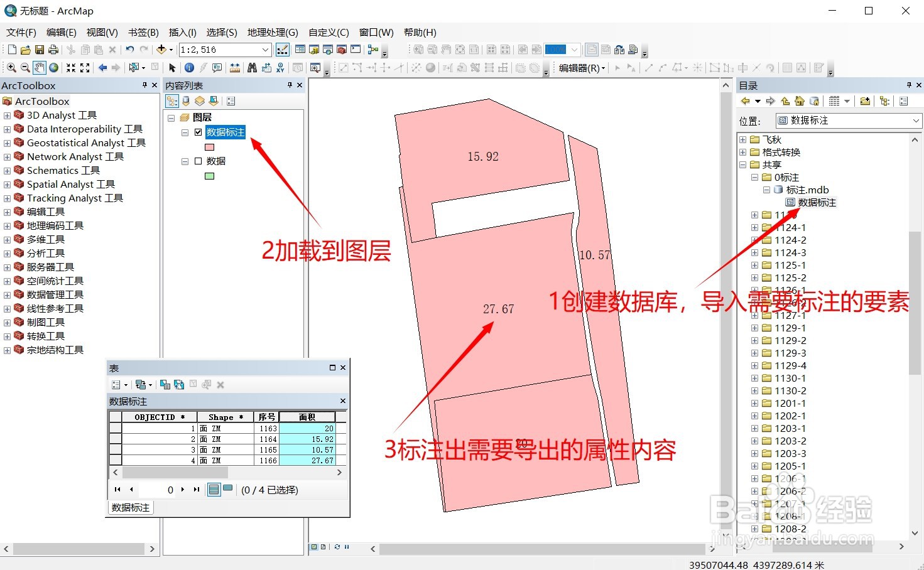Screen dimensions: 924x570
Task: Click the table horizontal scrollbar
Action: point(175,472)
